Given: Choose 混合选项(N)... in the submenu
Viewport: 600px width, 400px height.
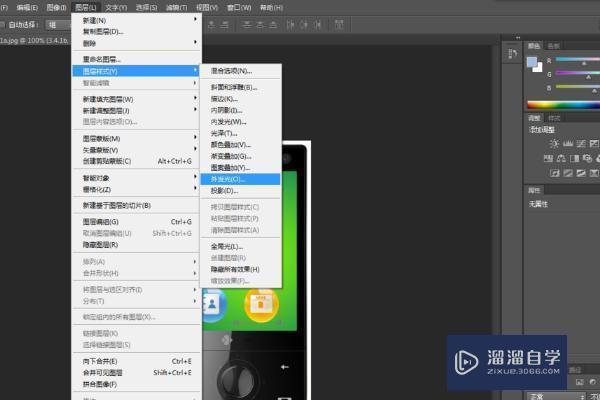Looking at the screenshot, I should (240, 71).
